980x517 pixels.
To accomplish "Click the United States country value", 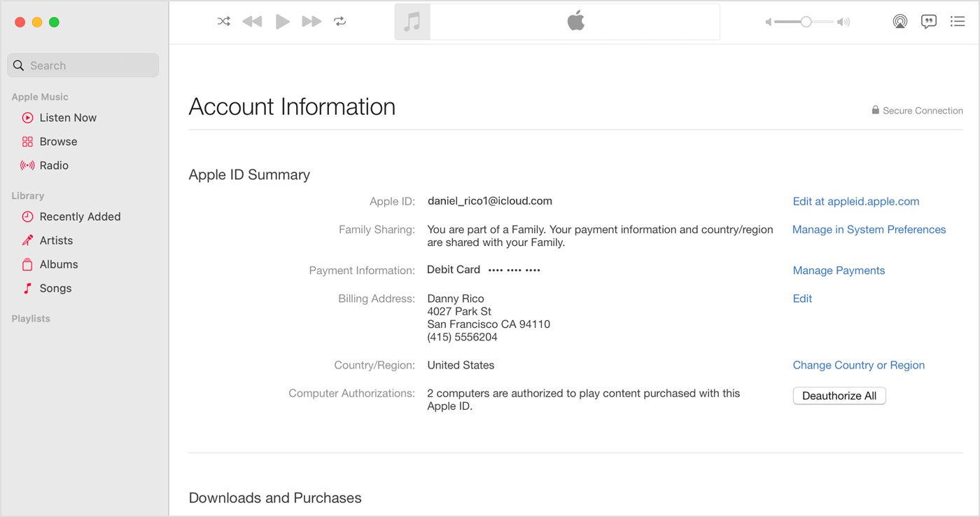I will pyautogui.click(x=461, y=365).
